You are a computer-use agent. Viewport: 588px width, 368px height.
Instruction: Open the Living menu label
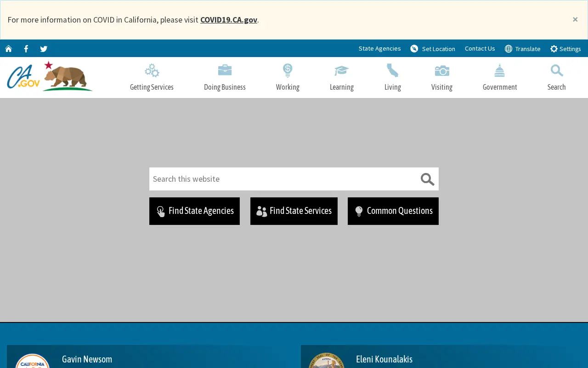[x=393, y=87]
